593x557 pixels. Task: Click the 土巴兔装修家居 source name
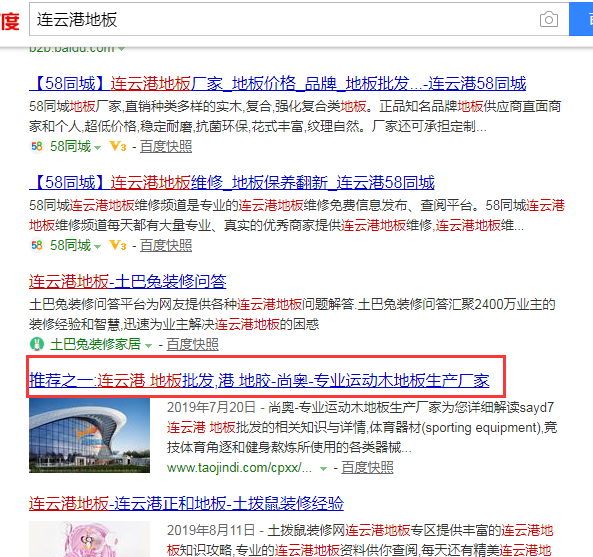(x=95, y=344)
